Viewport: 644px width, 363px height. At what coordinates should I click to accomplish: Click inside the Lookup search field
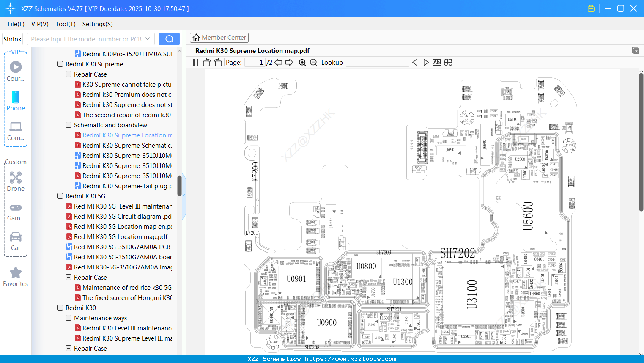(x=378, y=62)
